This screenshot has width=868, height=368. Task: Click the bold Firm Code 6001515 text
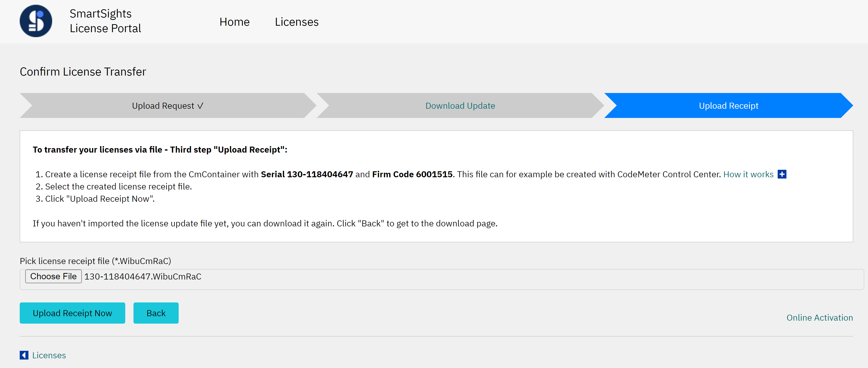tap(412, 175)
